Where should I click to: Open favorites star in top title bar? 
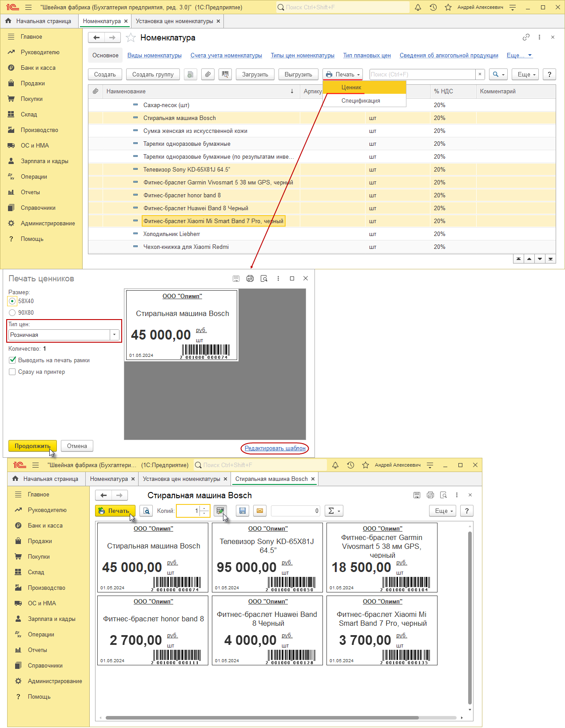448,7
